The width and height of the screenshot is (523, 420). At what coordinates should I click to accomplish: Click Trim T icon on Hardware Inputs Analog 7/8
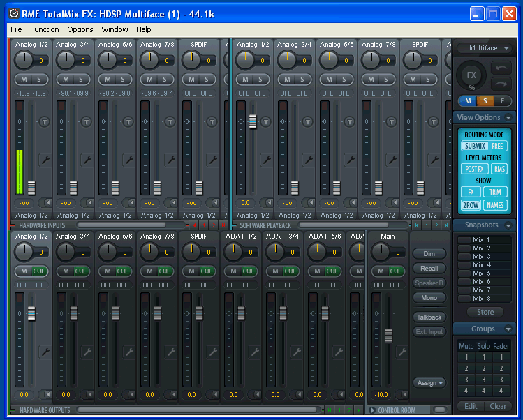point(170,122)
